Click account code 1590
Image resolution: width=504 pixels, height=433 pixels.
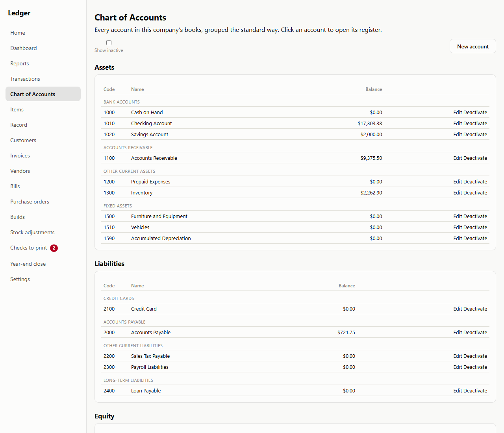(x=109, y=238)
